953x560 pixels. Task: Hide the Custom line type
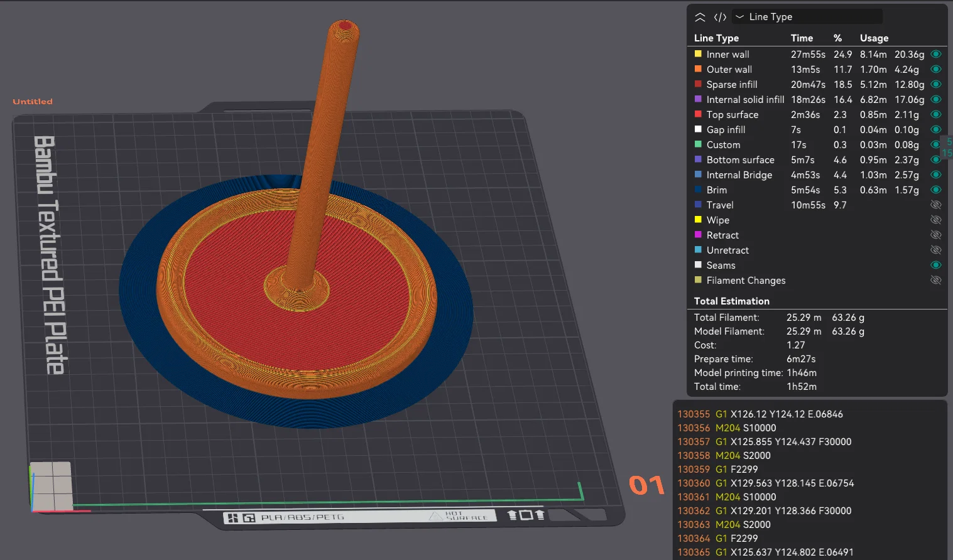(935, 145)
